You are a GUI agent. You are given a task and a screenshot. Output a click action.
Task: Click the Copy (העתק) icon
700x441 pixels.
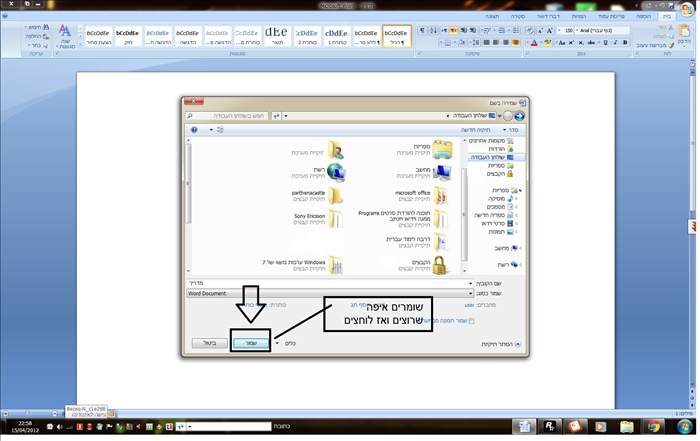671,36
